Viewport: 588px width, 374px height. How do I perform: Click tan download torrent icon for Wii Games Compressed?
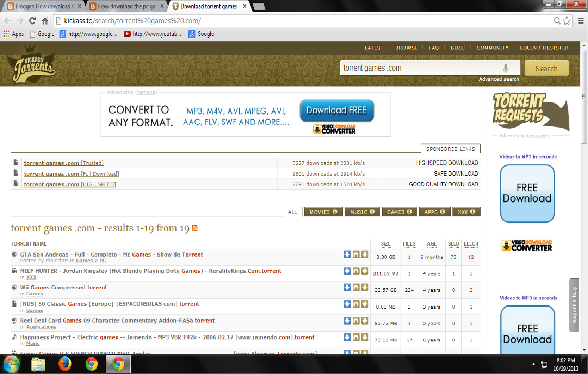pos(365,288)
